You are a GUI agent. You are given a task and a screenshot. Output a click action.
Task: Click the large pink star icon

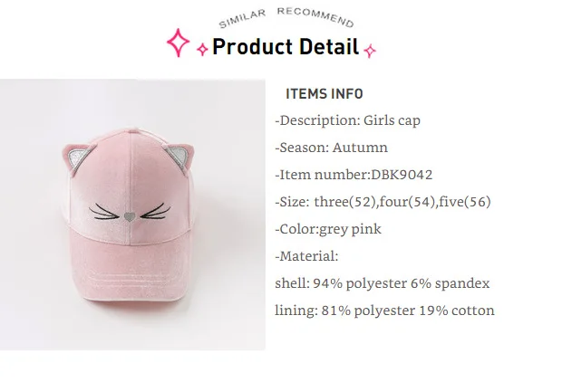tap(179, 43)
